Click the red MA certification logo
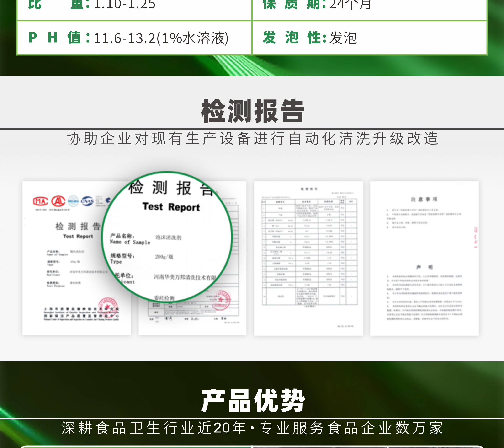The height and width of the screenshot is (448, 504). point(40,201)
